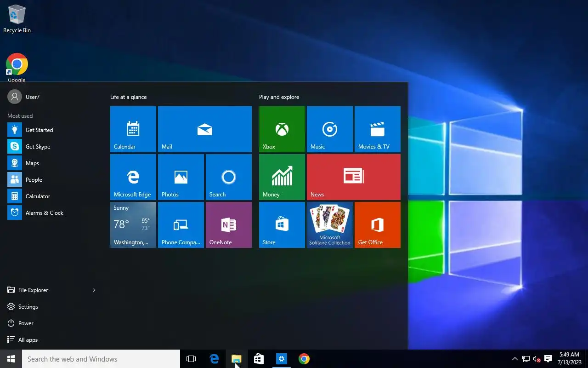Screen dimensions: 588x368
Task: Launch the Phone Companion tile
Action: point(181,225)
